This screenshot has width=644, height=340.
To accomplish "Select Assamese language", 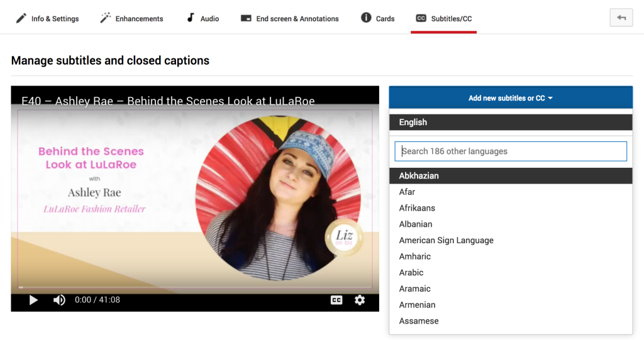I will click(511, 321).
